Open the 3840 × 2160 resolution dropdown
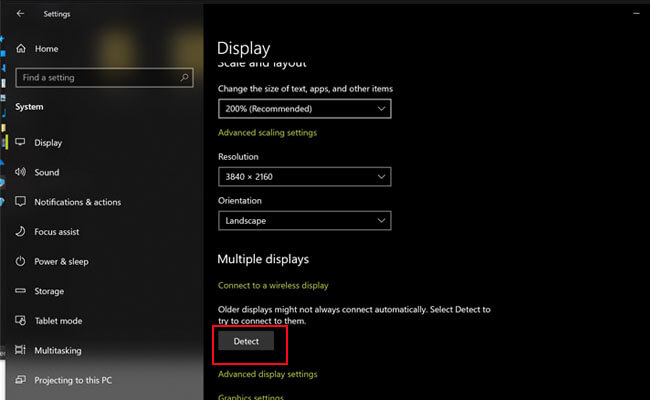 305,177
